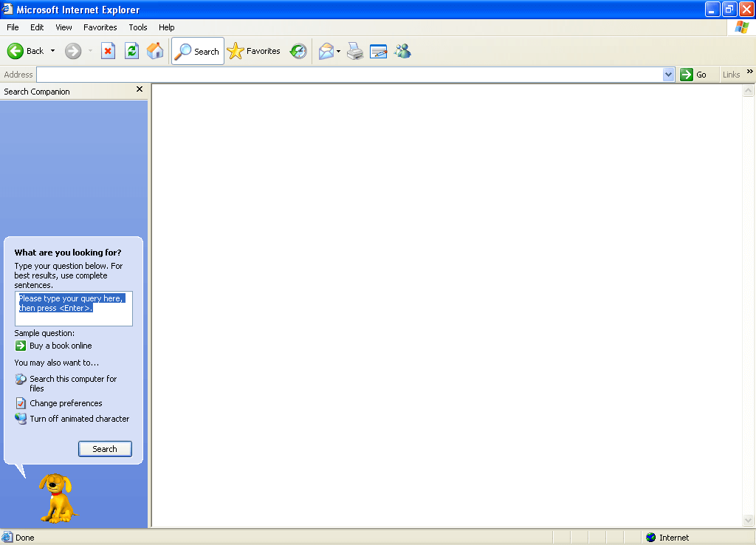This screenshot has width=756, height=545.
Task: Click inside the Address bar field
Action: coord(349,75)
